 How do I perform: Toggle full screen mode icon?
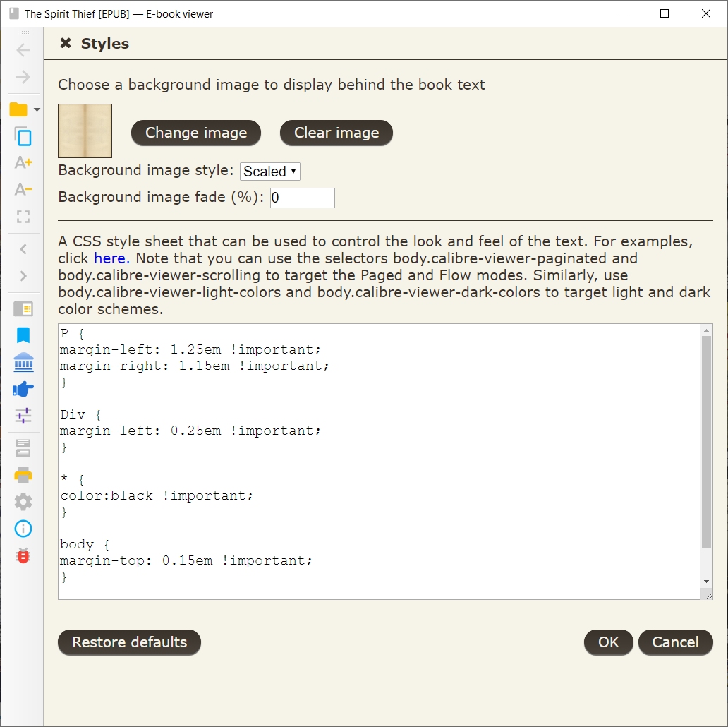point(23,217)
